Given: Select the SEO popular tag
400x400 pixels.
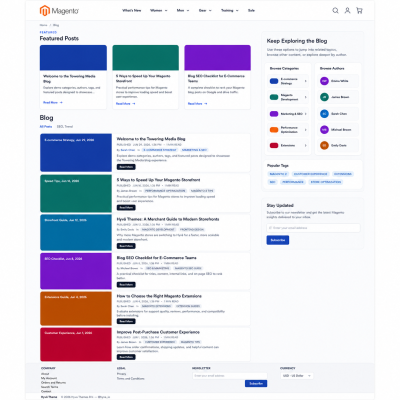Looking at the screenshot, I should click(x=273, y=182).
